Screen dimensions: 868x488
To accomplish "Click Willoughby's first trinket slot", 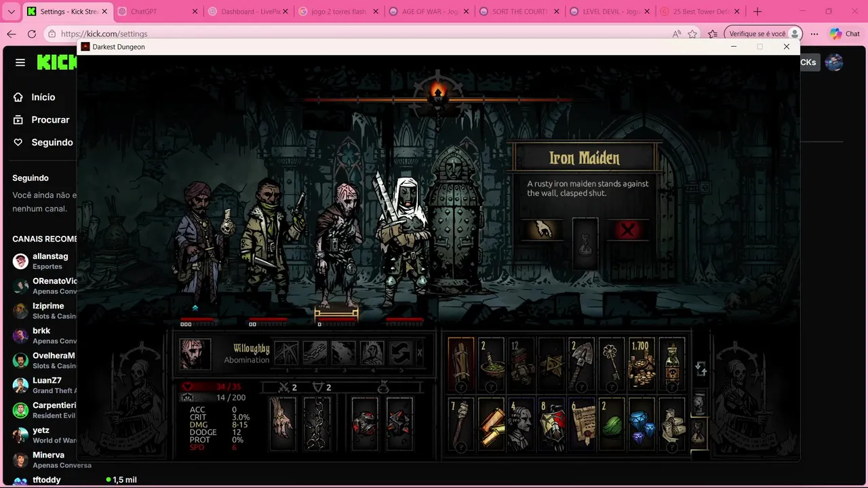I will coord(365,424).
